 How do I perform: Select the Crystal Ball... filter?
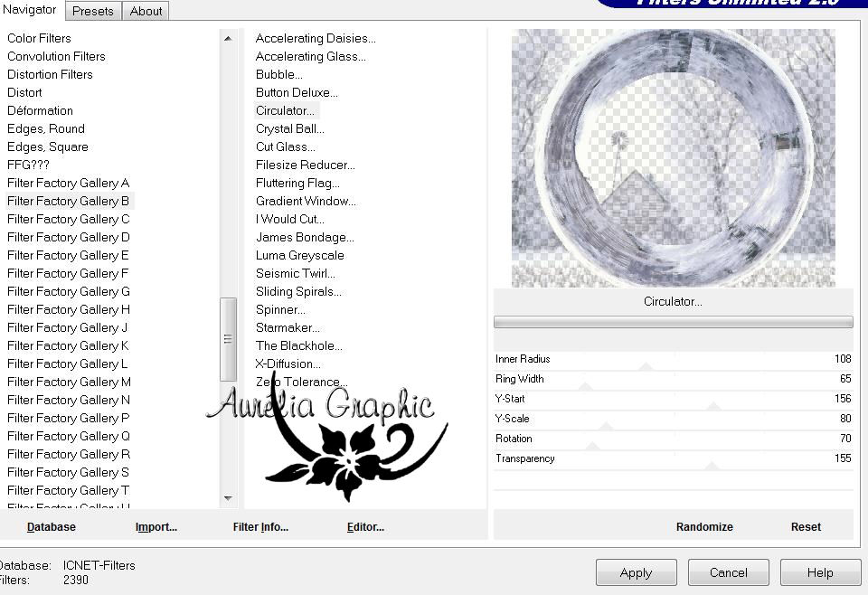tap(290, 128)
